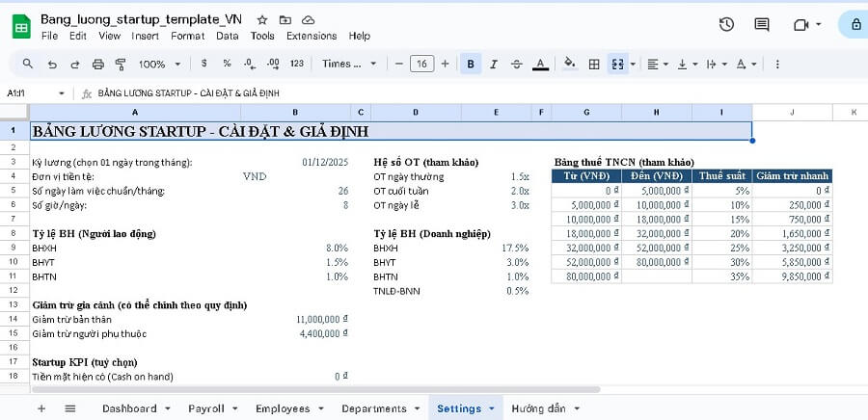
Task: Select the cell showing 11,000,000 đ
Action: click(x=295, y=320)
